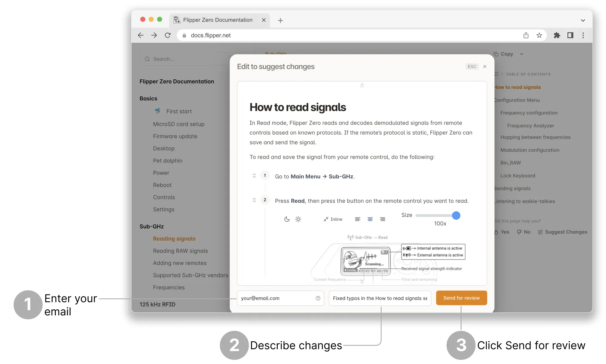606x364 pixels.
Task: Switch image to light mode sun icon
Action: (x=298, y=219)
